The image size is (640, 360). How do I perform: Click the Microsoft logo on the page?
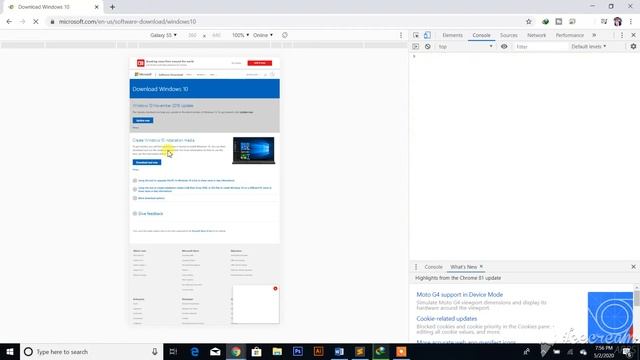pyautogui.click(x=143, y=75)
